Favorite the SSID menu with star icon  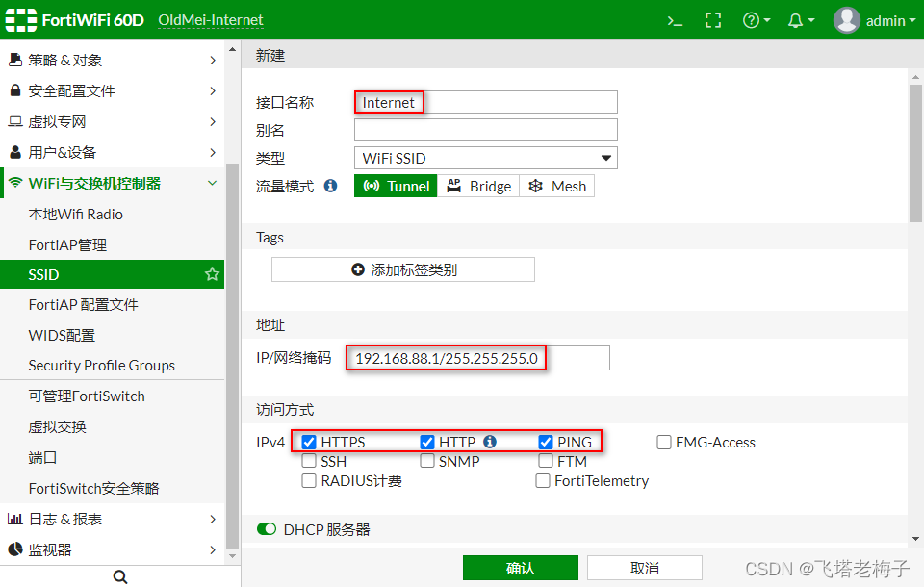pyautogui.click(x=212, y=274)
